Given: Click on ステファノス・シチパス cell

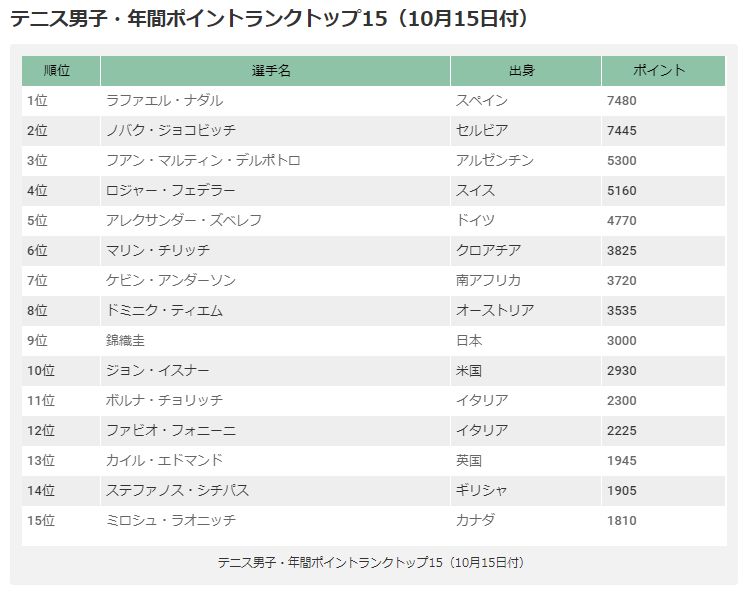Looking at the screenshot, I should pos(275,491).
